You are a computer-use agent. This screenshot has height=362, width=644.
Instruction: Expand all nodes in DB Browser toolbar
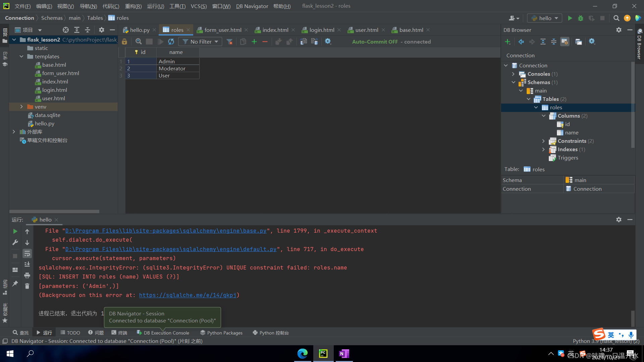click(543, 42)
